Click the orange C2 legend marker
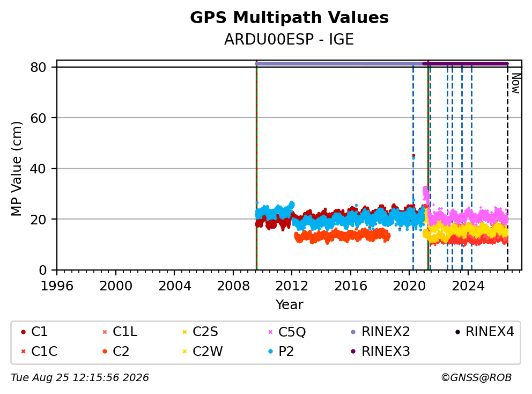Screen dimensions: 532x394 click(105, 352)
